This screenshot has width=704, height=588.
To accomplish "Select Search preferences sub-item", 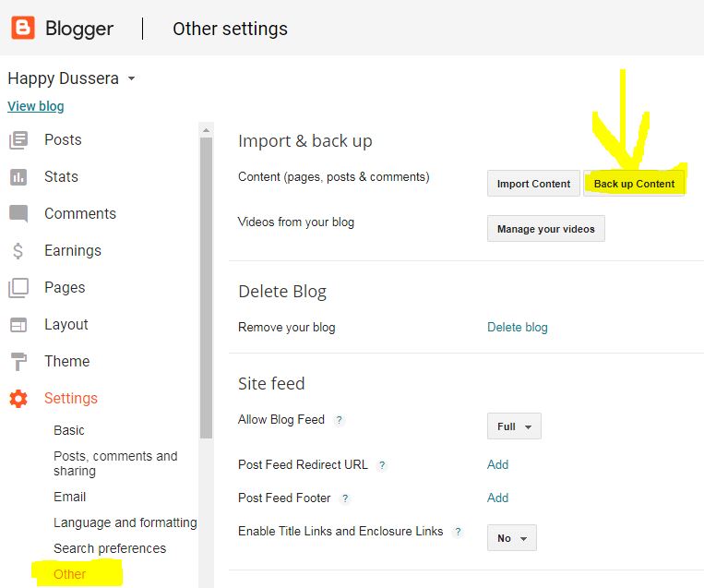I will [110, 548].
